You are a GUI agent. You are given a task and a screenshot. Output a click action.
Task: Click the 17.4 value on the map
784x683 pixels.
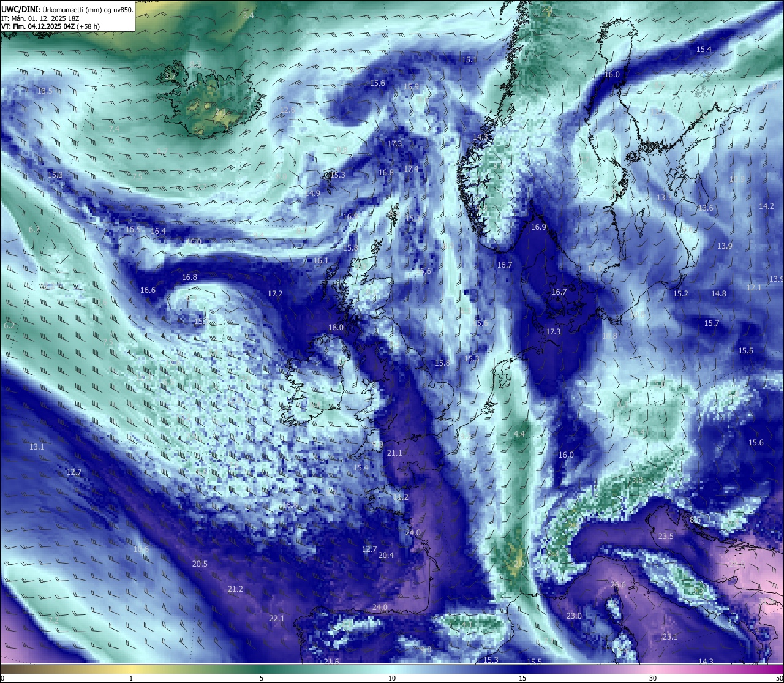tap(412, 169)
